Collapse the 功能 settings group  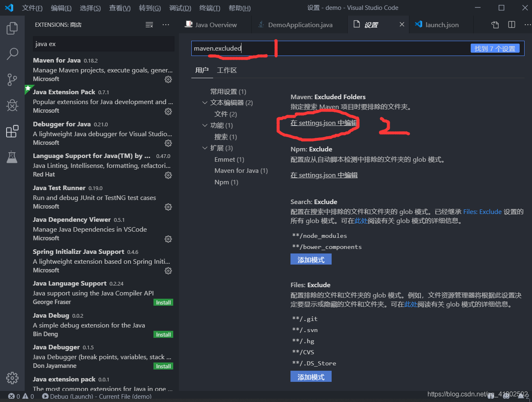point(205,125)
